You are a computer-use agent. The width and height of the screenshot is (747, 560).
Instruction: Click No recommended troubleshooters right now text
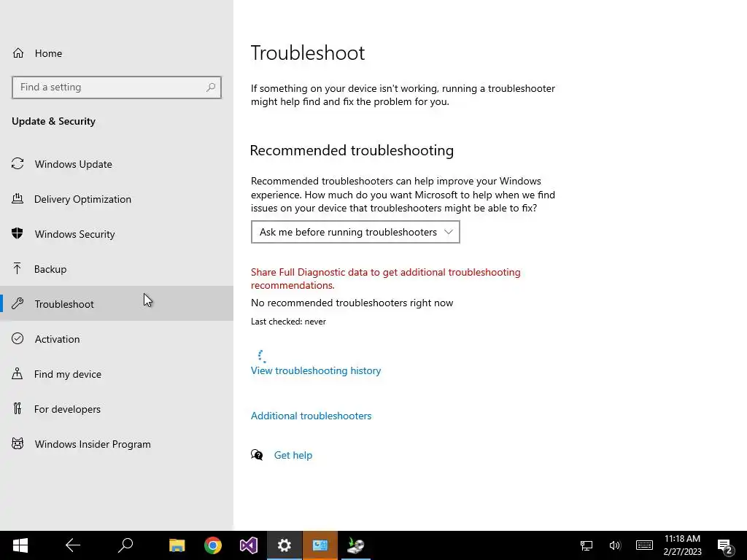tap(352, 303)
